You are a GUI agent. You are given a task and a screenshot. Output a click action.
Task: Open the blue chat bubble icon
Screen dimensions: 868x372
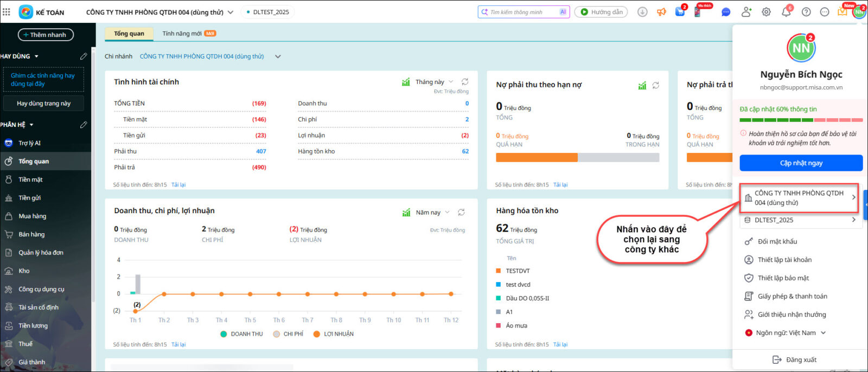coord(726,12)
